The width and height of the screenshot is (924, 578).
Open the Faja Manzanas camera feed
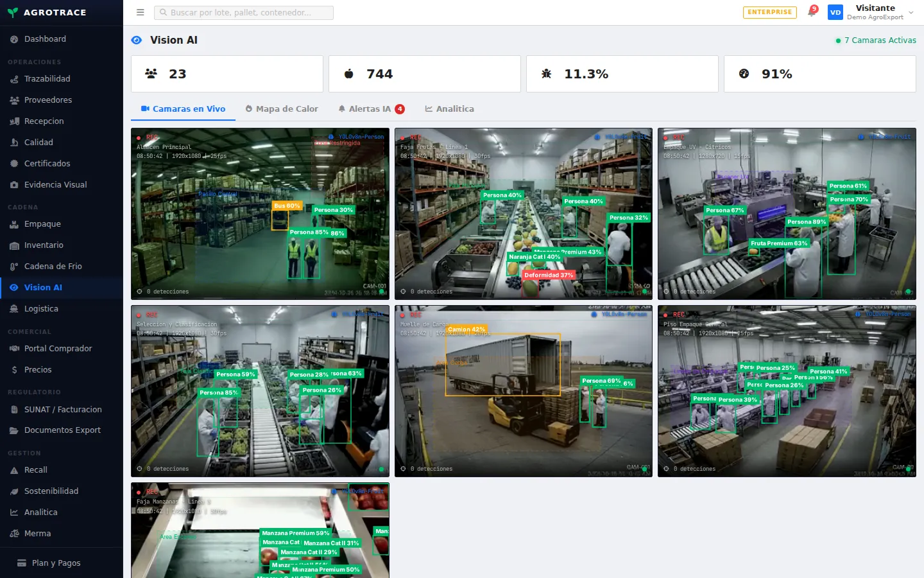260,530
